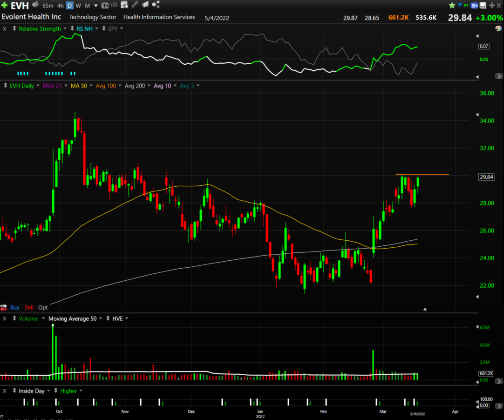
Task: Open the Avg 200 dropdown
Action: click(x=149, y=86)
